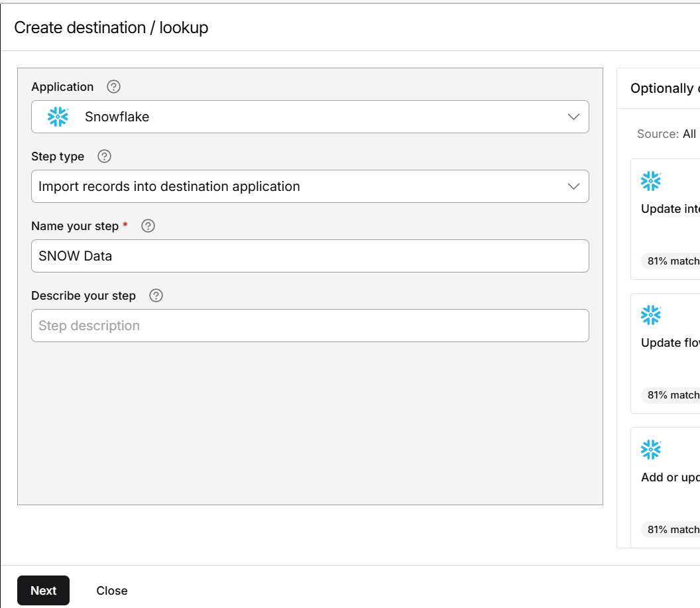Open the Step type dropdown arrow

coord(574,186)
